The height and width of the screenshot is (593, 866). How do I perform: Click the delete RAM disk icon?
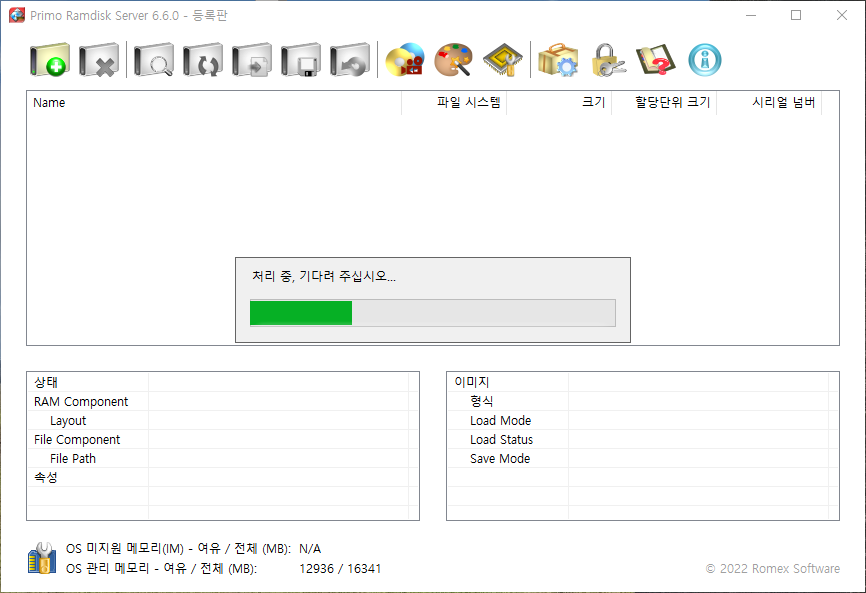point(99,60)
